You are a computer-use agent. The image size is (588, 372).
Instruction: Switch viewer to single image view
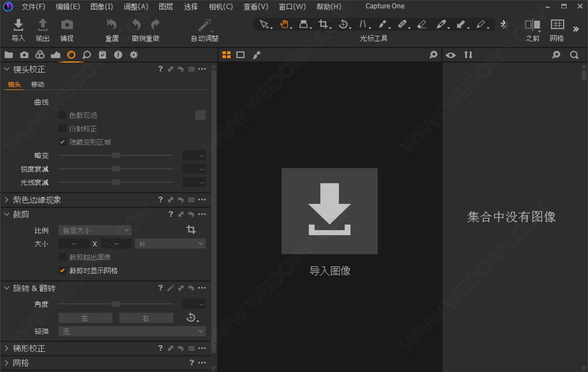240,55
